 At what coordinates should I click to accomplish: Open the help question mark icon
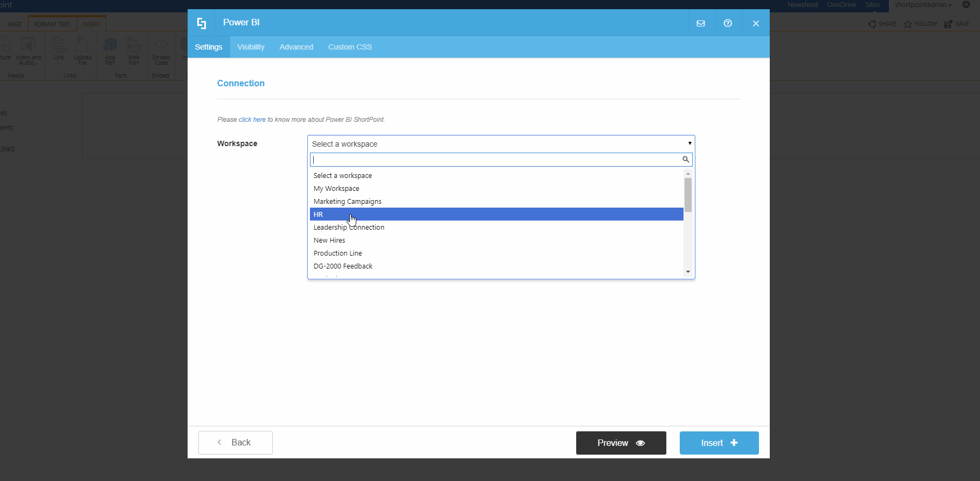click(x=728, y=23)
